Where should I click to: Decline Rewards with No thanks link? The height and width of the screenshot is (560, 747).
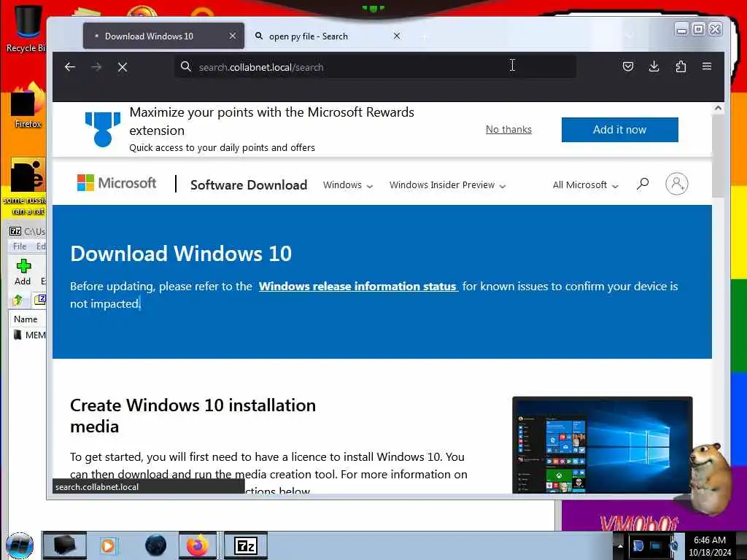508,130
